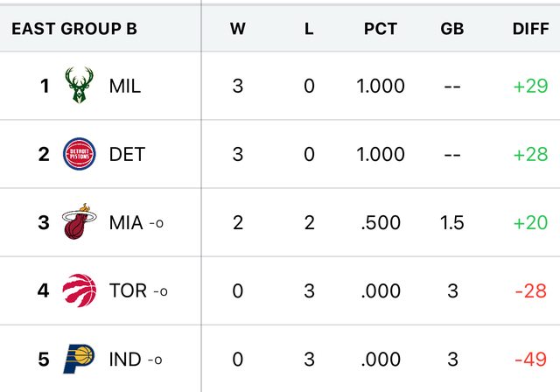Sort standings by GB column header

click(452, 29)
